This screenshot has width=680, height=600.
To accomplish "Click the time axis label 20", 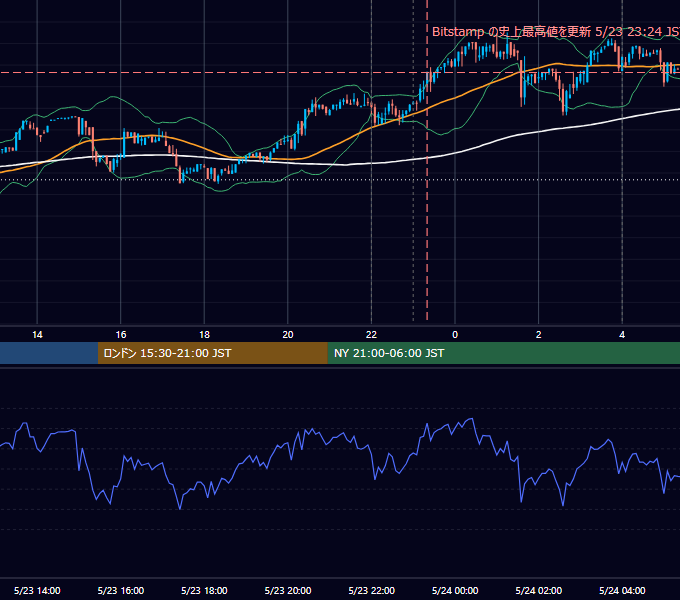I will pyautogui.click(x=288, y=335).
